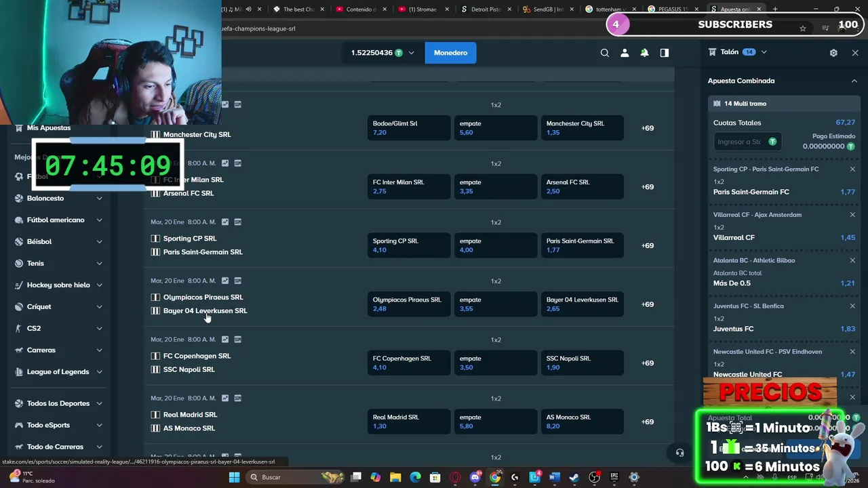
Task: Bet on empate 3,55 for Olympiacos match
Action: click(496, 304)
